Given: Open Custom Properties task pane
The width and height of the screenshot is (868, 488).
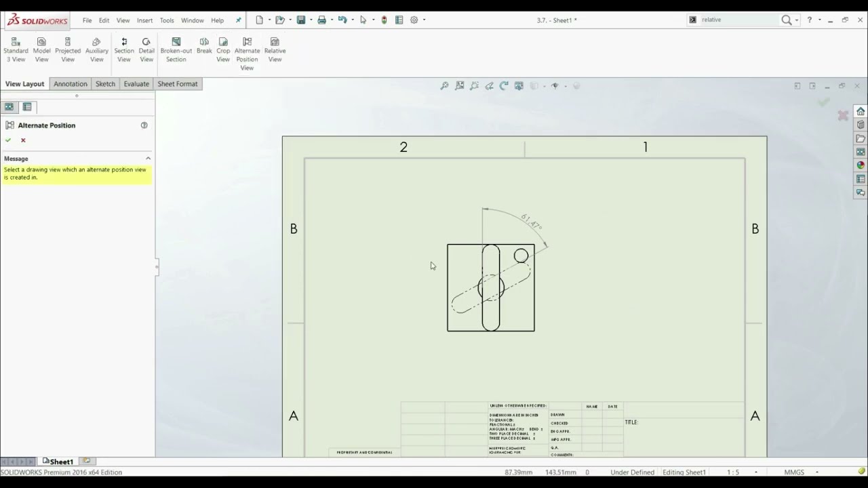Looking at the screenshot, I should click(861, 179).
